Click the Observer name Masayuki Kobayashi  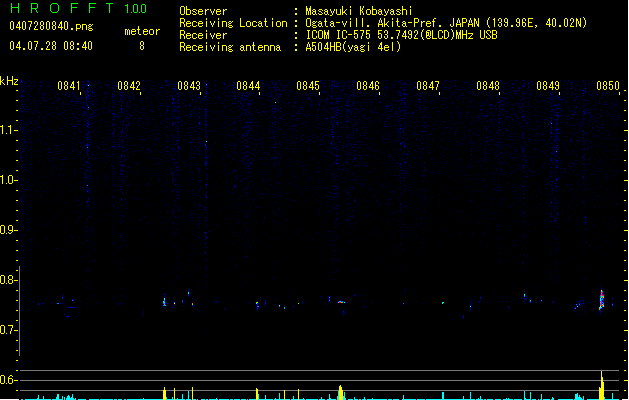(x=359, y=11)
